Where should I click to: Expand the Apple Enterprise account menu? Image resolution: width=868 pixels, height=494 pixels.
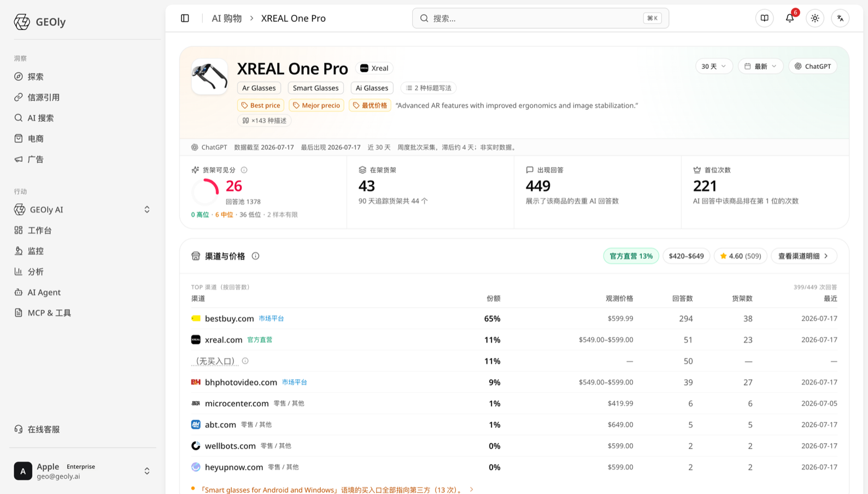pyautogui.click(x=82, y=471)
